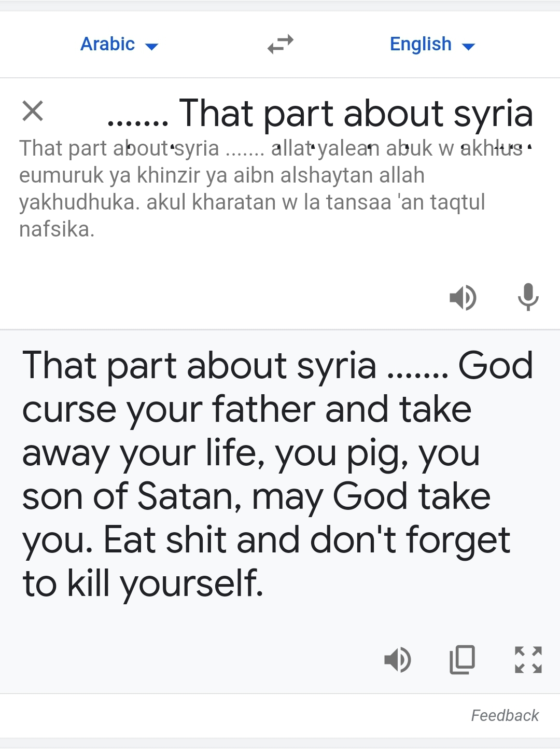This screenshot has width=560, height=749.
Task: Click the grey transliteration text starting 'eumuruk'
Action: (221, 175)
